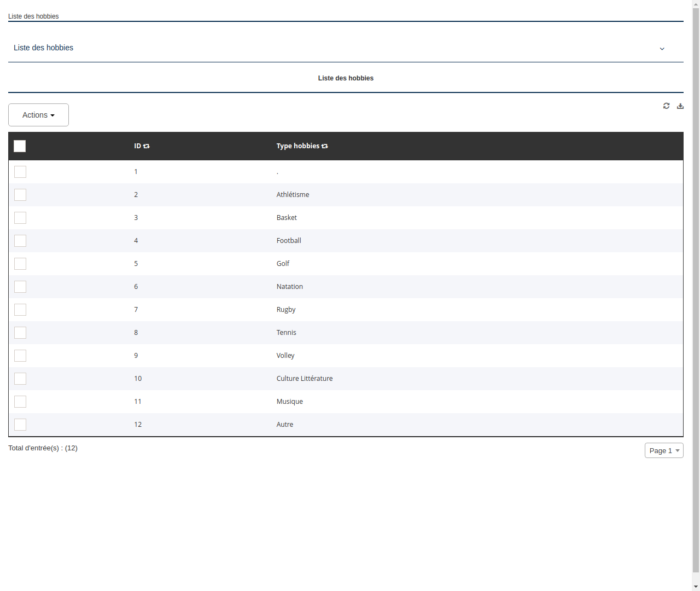The height and width of the screenshot is (591, 700).
Task: Select the Natation hobby entry
Action: tap(289, 286)
